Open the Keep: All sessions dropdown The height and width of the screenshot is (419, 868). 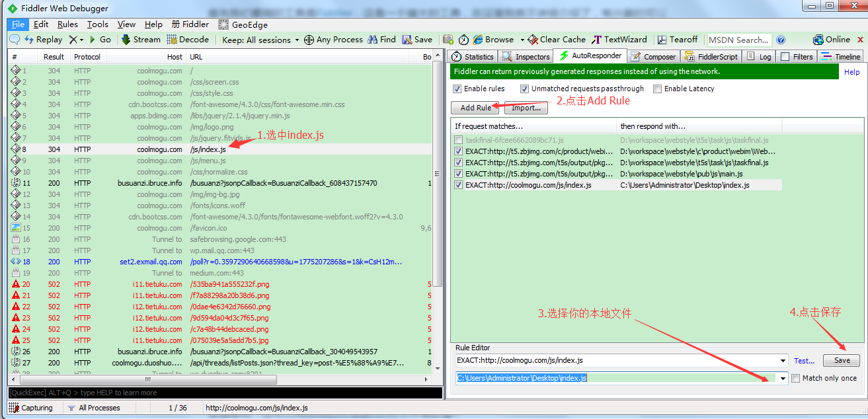coord(260,40)
